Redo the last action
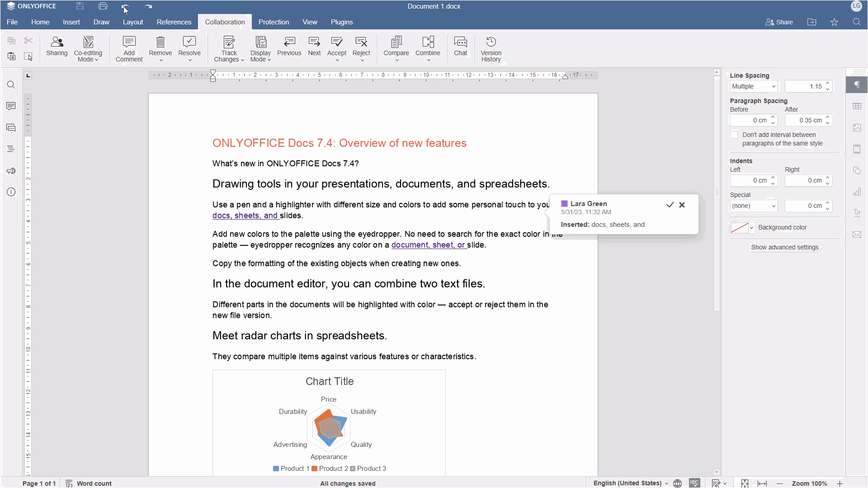Image resolution: width=868 pixels, height=488 pixels. [148, 6]
